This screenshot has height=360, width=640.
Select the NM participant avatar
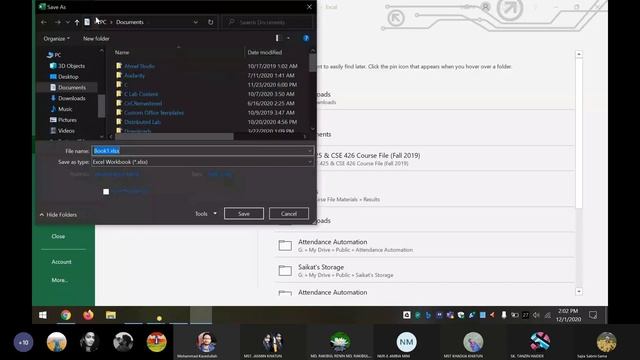tap(406, 342)
